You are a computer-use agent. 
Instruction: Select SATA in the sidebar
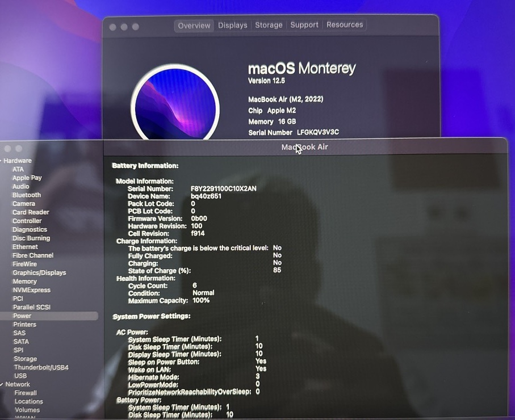[x=22, y=342]
